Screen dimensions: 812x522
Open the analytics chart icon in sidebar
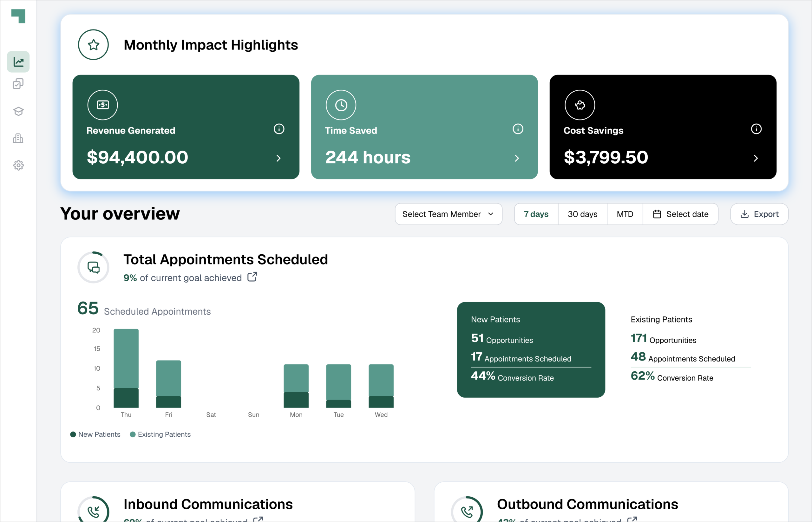tap(18, 62)
